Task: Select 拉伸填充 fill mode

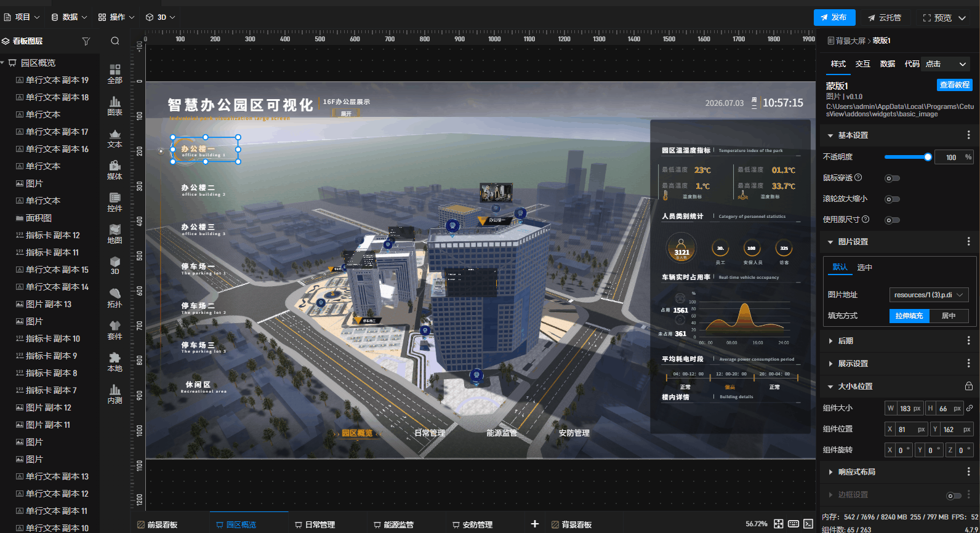Action: tap(909, 316)
